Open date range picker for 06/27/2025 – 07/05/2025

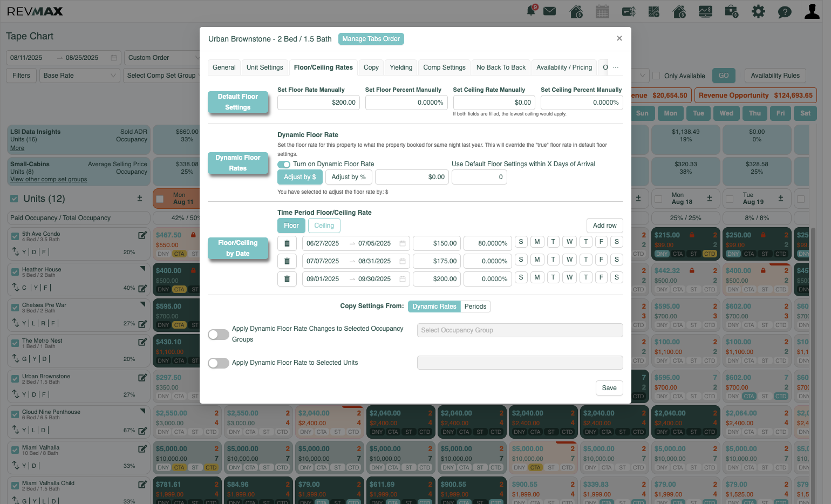click(x=356, y=243)
